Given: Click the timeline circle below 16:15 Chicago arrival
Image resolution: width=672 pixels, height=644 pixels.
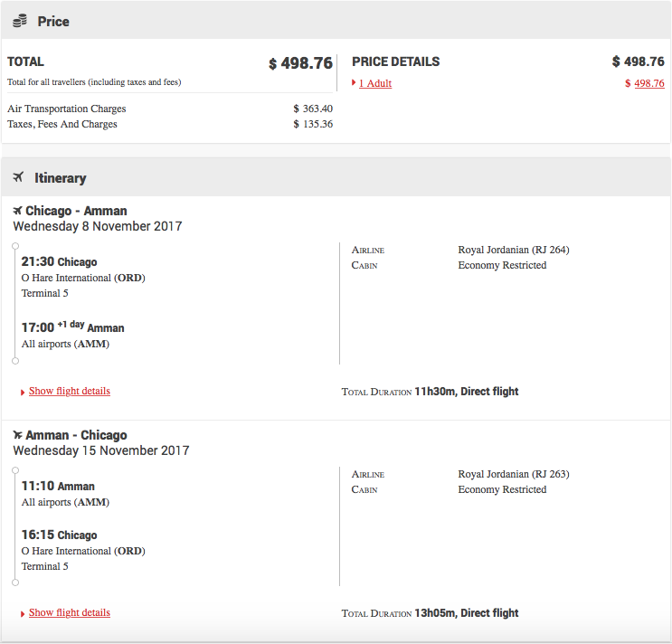Looking at the screenshot, I should point(15,582).
